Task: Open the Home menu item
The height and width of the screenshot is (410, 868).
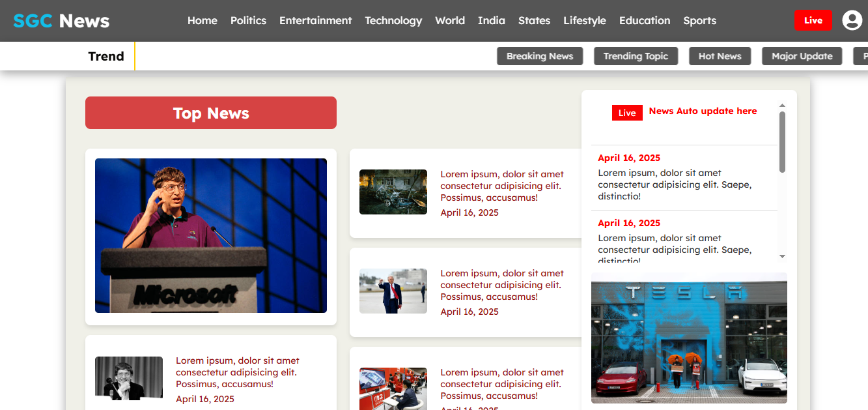Action: tap(203, 20)
